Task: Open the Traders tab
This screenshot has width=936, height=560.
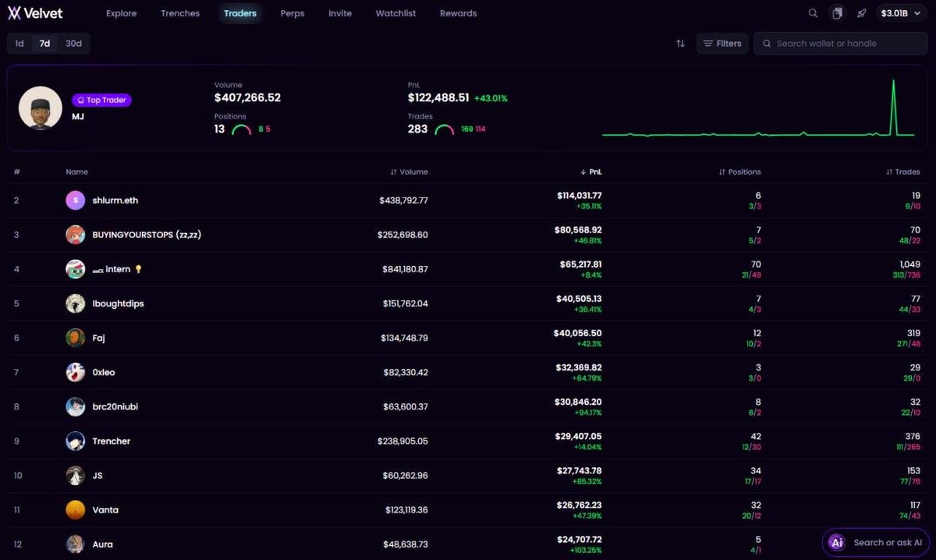Action: coord(239,13)
